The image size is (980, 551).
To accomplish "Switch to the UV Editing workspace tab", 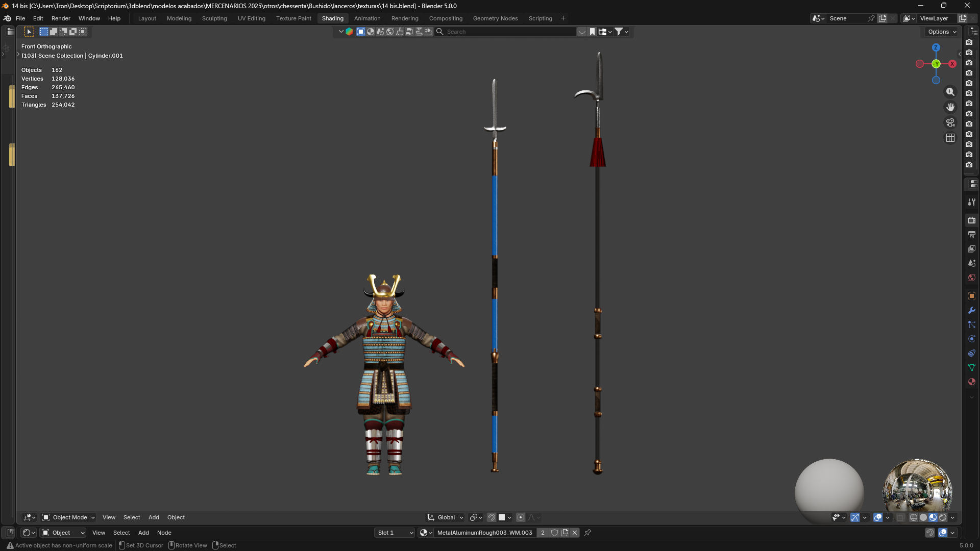I will (x=252, y=18).
